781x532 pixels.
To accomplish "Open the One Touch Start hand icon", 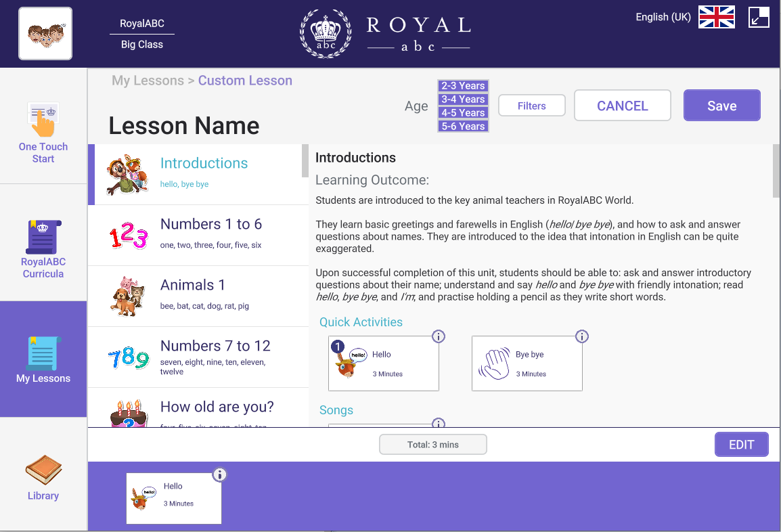I will (x=43, y=120).
